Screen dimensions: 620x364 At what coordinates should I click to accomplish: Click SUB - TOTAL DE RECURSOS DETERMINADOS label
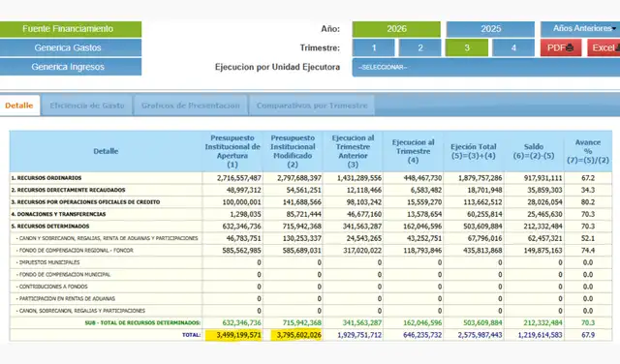(x=142, y=323)
